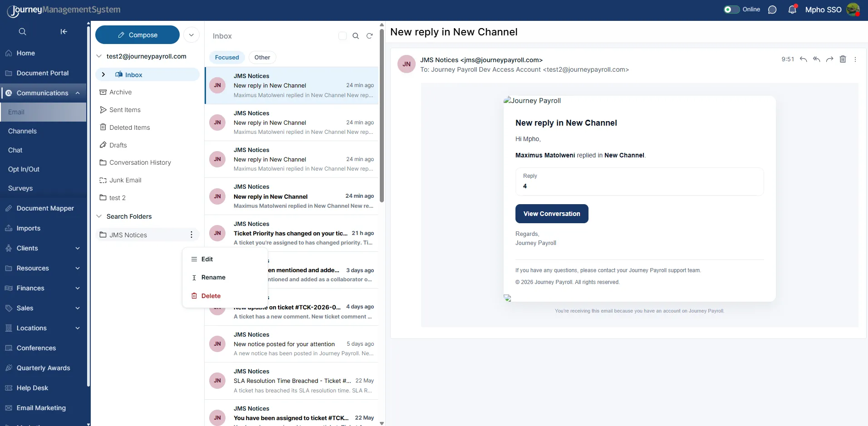Refresh the Inbox message list
The width and height of the screenshot is (868, 426).
tap(370, 36)
